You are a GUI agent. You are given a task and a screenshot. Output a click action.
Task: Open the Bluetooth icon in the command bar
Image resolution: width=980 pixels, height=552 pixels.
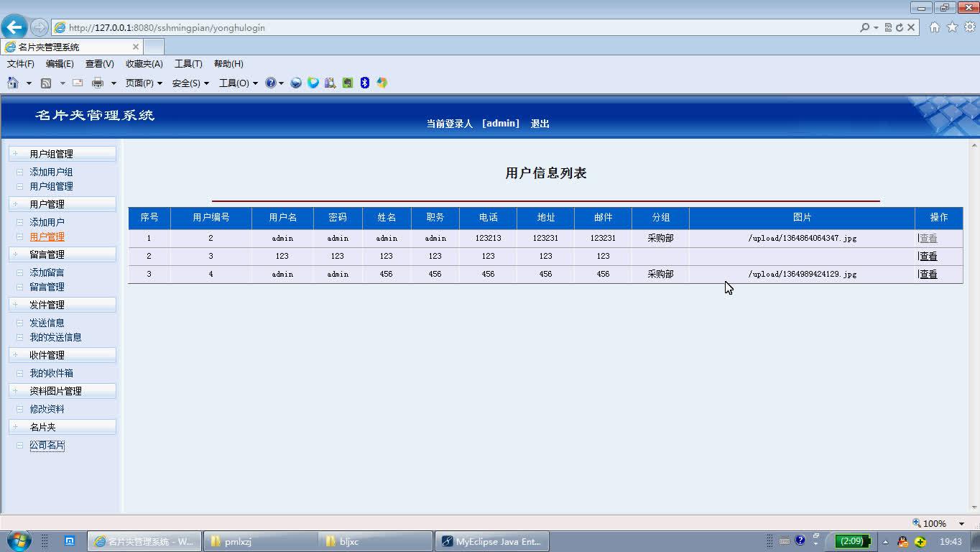[x=364, y=83]
